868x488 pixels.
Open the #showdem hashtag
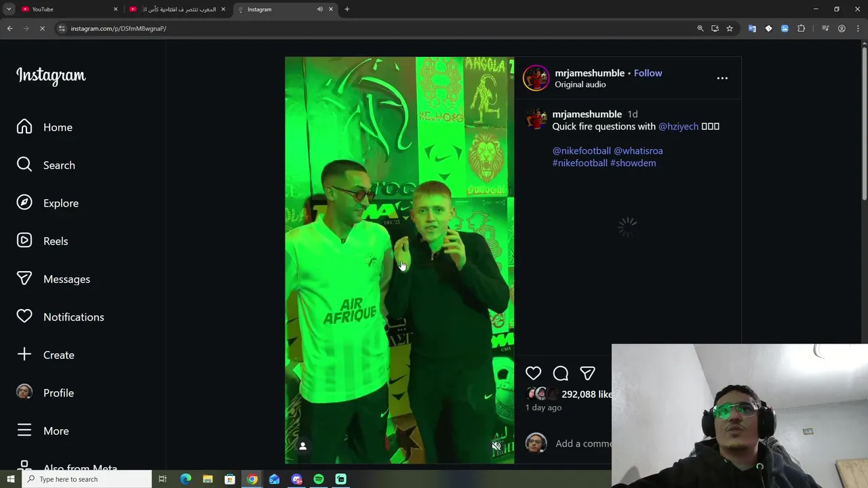pos(633,163)
